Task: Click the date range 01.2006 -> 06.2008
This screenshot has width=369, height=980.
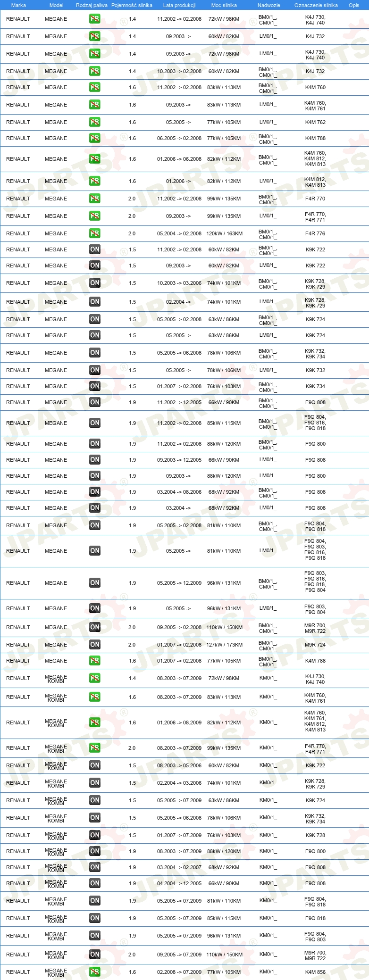Action: (x=179, y=159)
